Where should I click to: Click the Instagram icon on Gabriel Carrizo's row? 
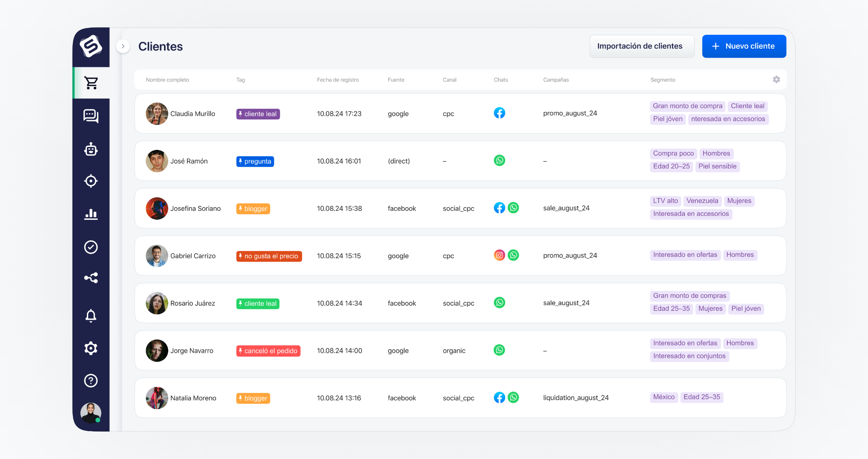tap(499, 255)
